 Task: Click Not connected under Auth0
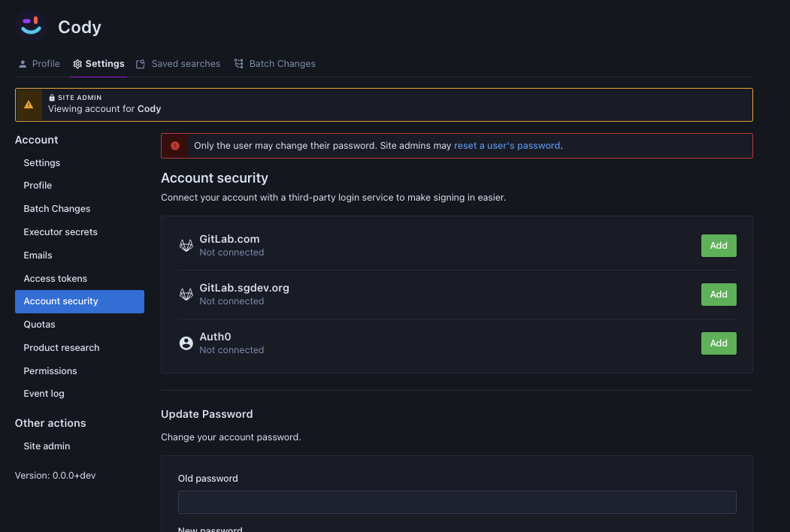[232, 350]
